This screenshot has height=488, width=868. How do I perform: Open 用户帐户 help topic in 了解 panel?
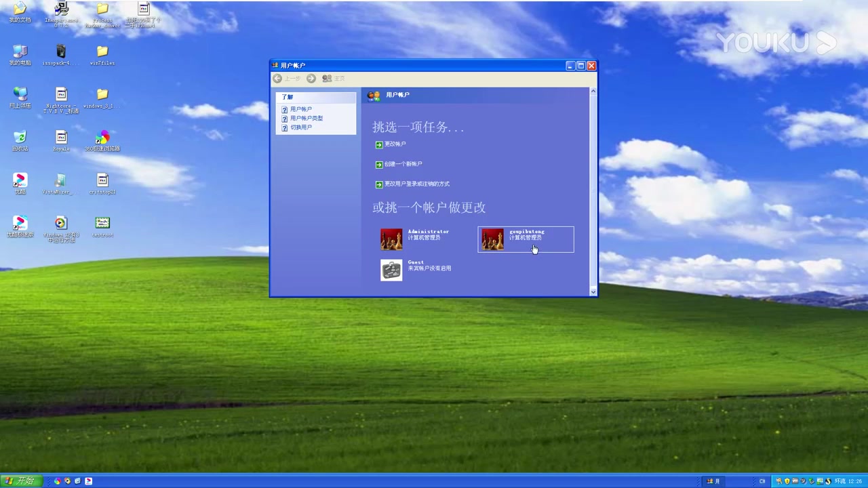(x=300, y=109)
